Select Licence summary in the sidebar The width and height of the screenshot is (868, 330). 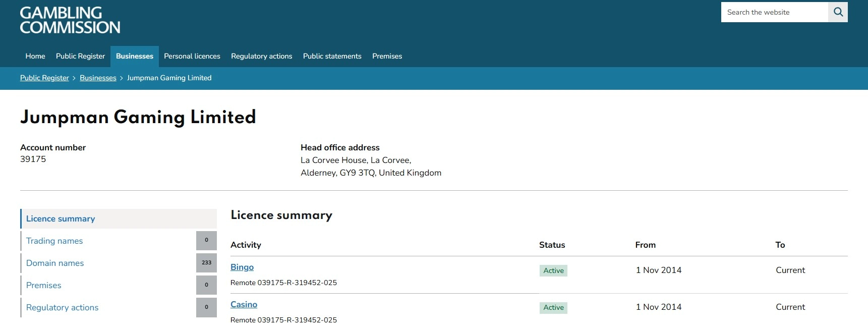pyautogui.click(x=119, y=218)
